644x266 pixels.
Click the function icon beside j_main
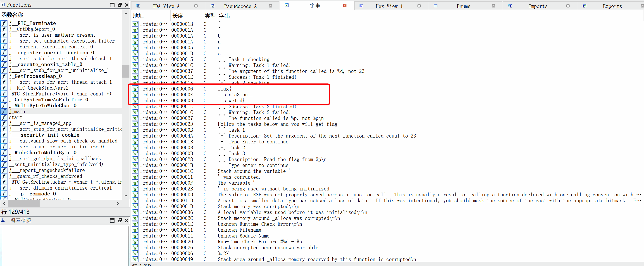pos(4,112)
